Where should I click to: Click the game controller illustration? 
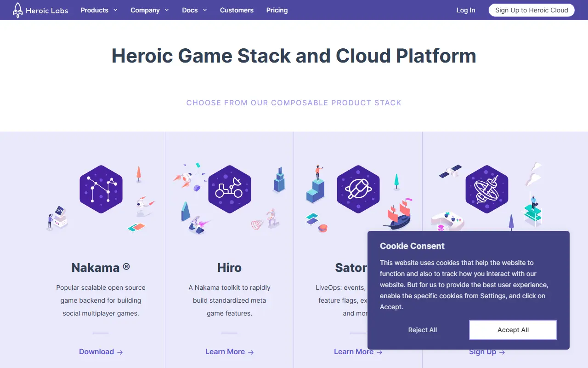coord(447,220)
